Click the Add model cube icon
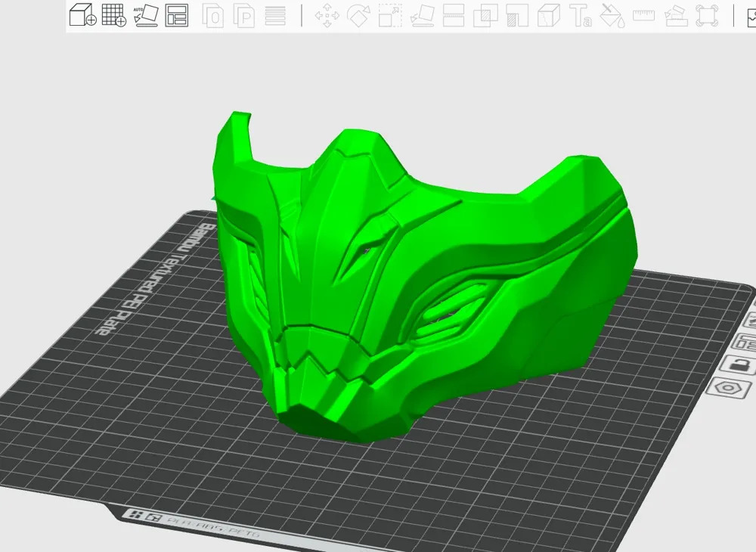This screenshot has height=552, width=756. 82,15
